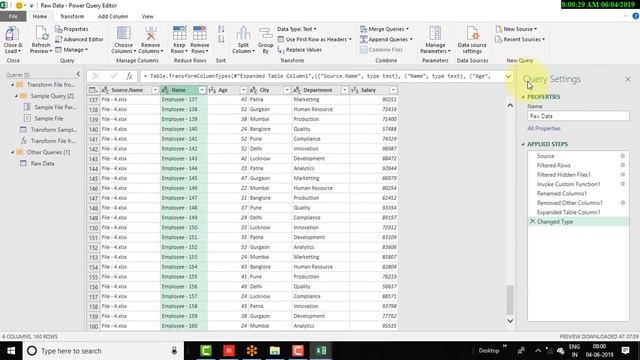Click Remove Rows icon
640x360 pixels.
tap(200, 33)
